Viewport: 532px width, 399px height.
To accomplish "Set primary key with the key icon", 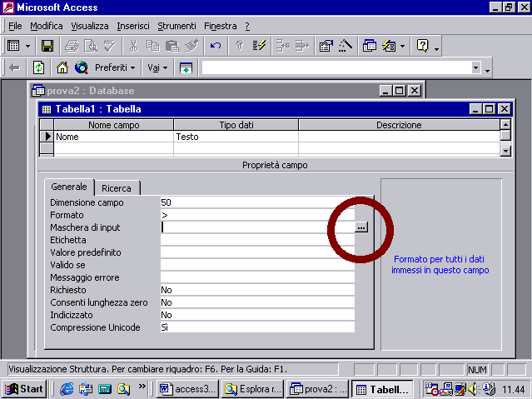I will [x=240, y=46].
